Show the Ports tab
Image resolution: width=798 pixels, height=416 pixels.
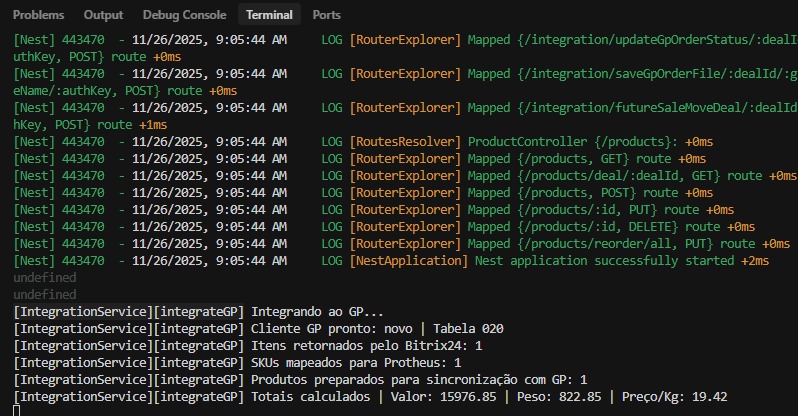(326, 15)
